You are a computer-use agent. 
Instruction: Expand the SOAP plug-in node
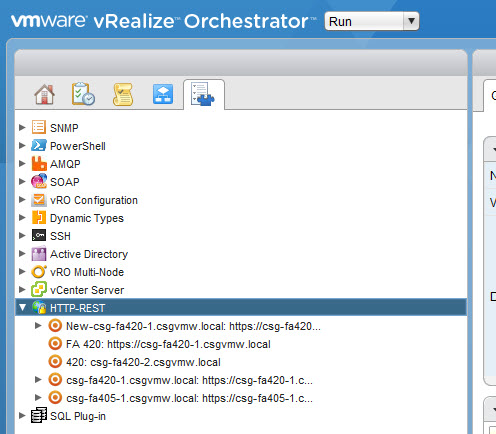point(22,181)
